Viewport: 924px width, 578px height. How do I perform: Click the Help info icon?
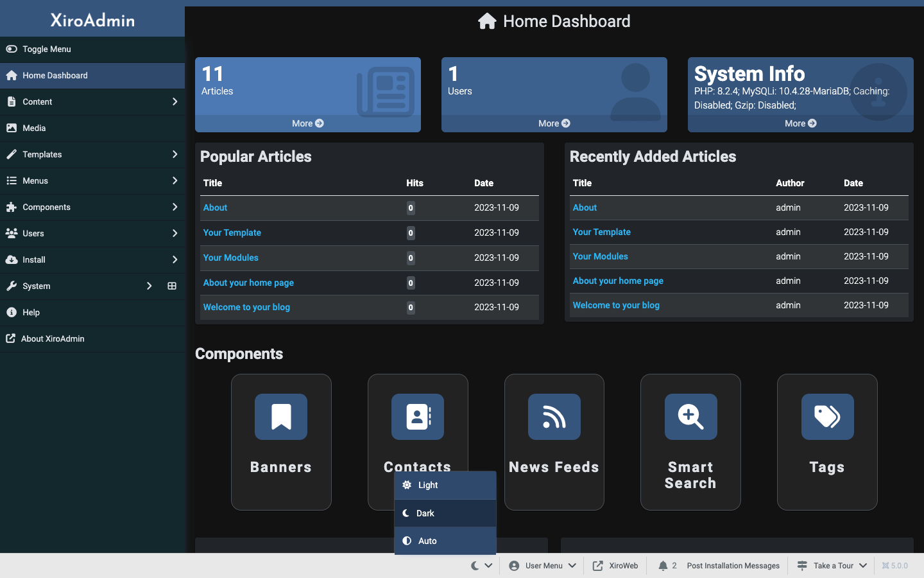pos(11,312)
